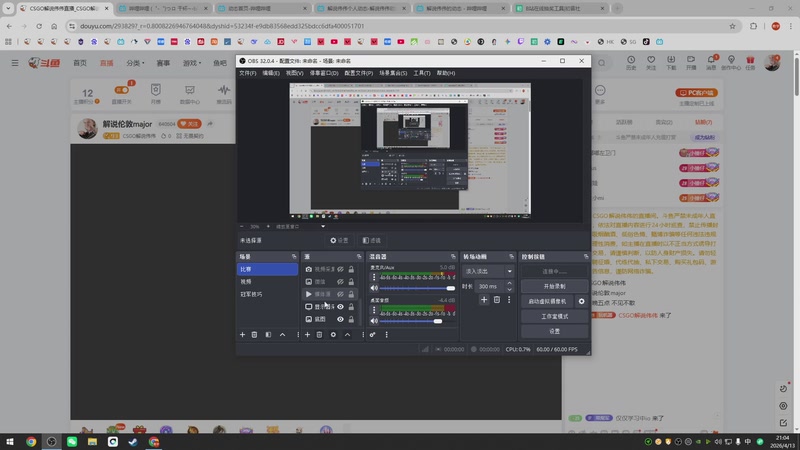Pop out the 控制按钮 dock panel
Screen dimensions: 800x450
586,257
